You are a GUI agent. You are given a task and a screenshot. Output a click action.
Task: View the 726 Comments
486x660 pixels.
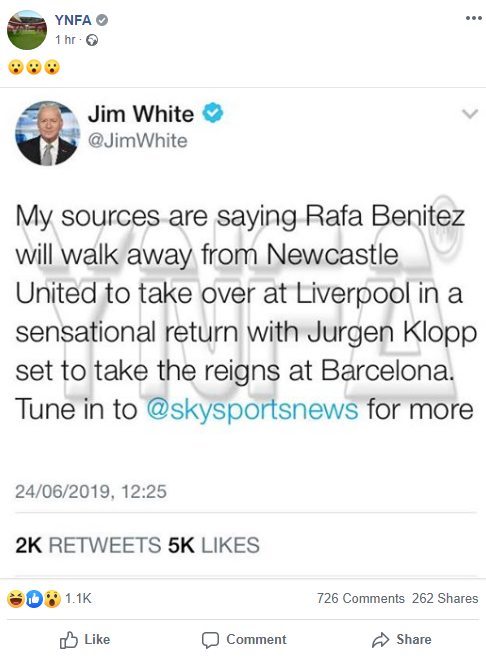coord(361,599)
